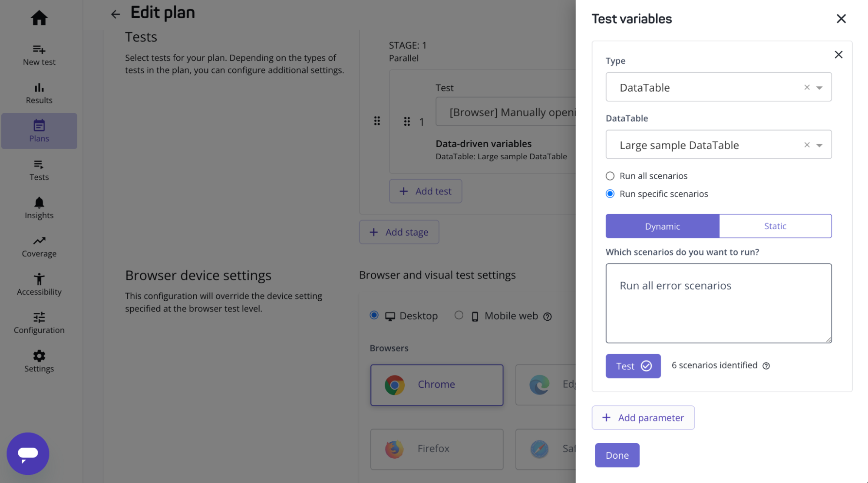Open the Coverage section
Image resolution: width=868 pixels, height=483 pixels.
click(x=39, y=246)
